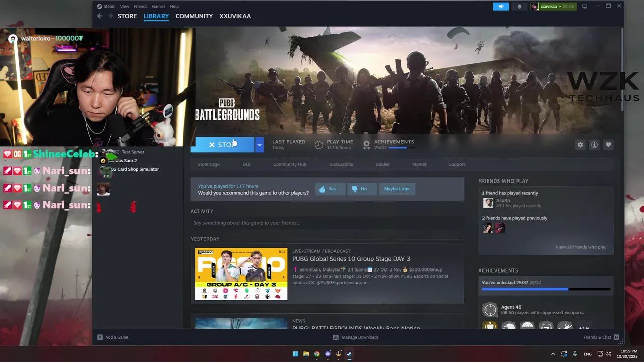Click the achievements unlocked progress bar

coord(546,289)
